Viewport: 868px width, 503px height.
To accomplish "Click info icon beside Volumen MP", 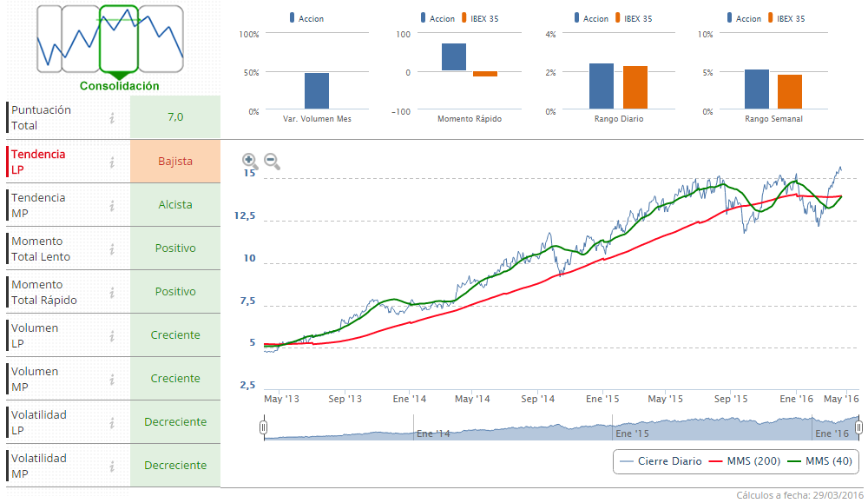I will pyautogui.click(x=112, y=379).
